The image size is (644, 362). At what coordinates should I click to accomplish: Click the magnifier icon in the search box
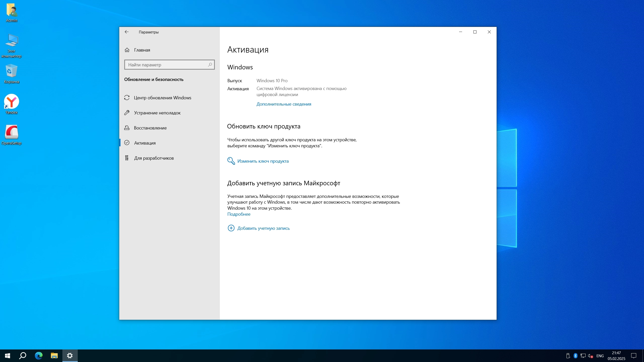click(x=210, y=65)
